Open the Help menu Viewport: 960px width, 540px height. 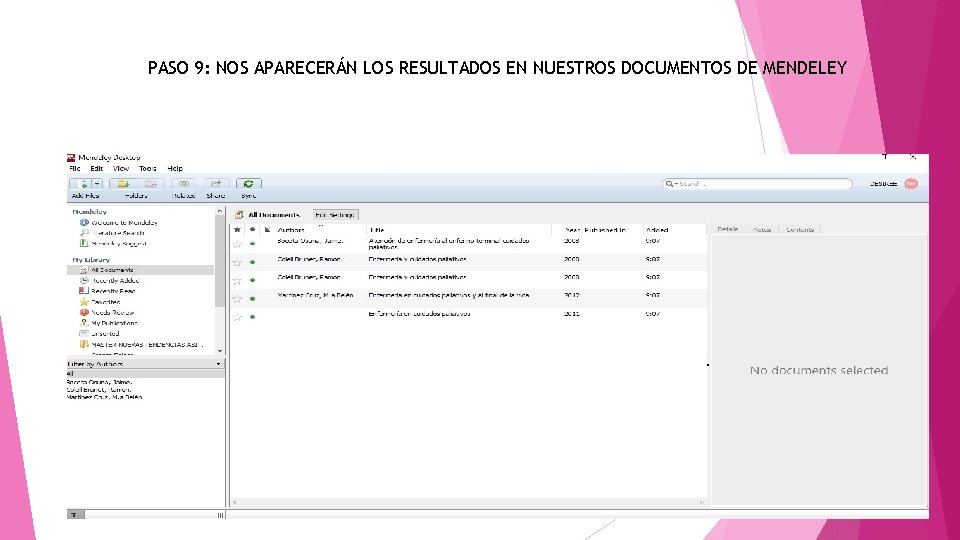[175, 168]
